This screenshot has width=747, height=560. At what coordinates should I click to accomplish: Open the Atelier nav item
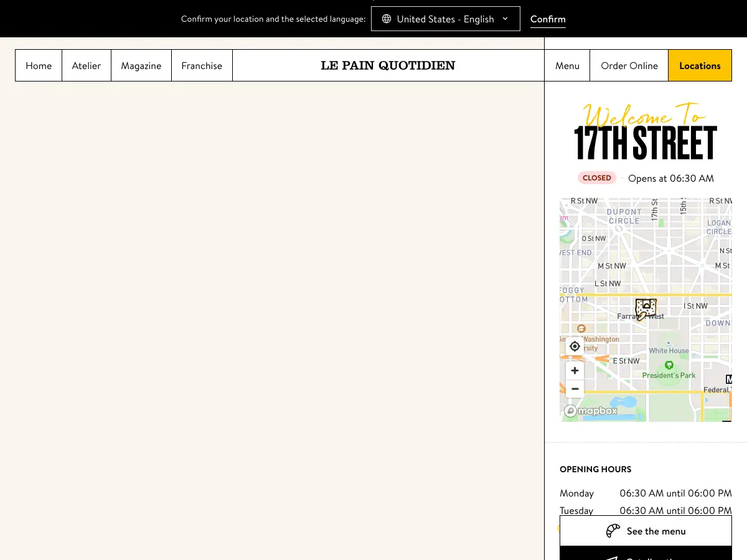pos(87,65)
